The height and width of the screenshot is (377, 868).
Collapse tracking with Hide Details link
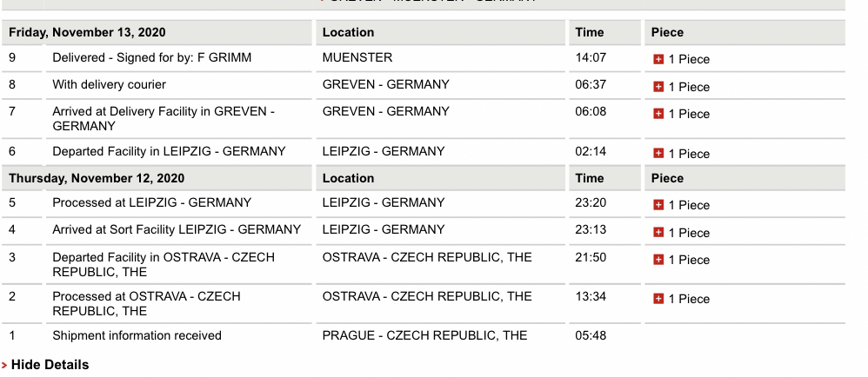tap(50, 365)
